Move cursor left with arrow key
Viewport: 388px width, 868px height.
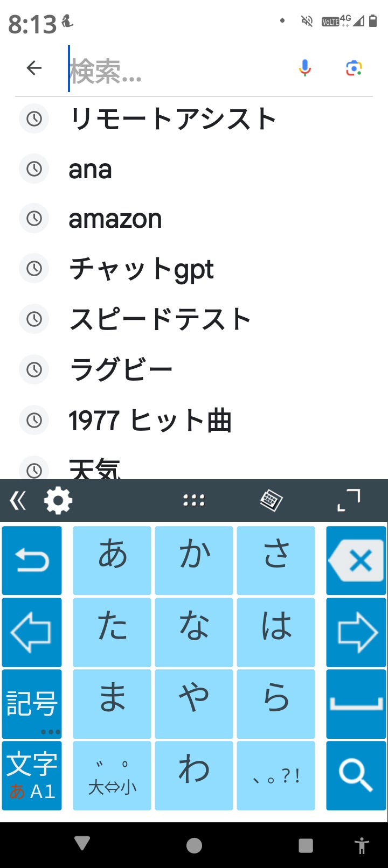32,632
